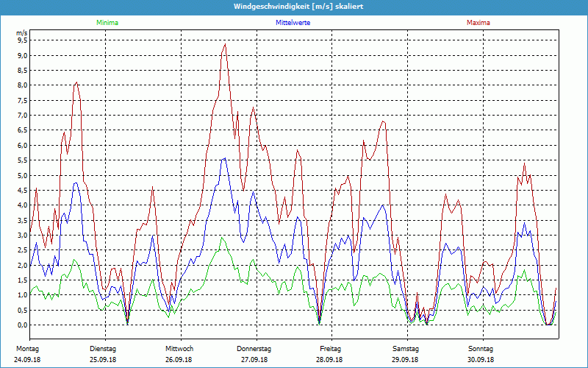Click the 8,0 y-axis value
This screenshot has width=588, height=368.
(23, 85)
